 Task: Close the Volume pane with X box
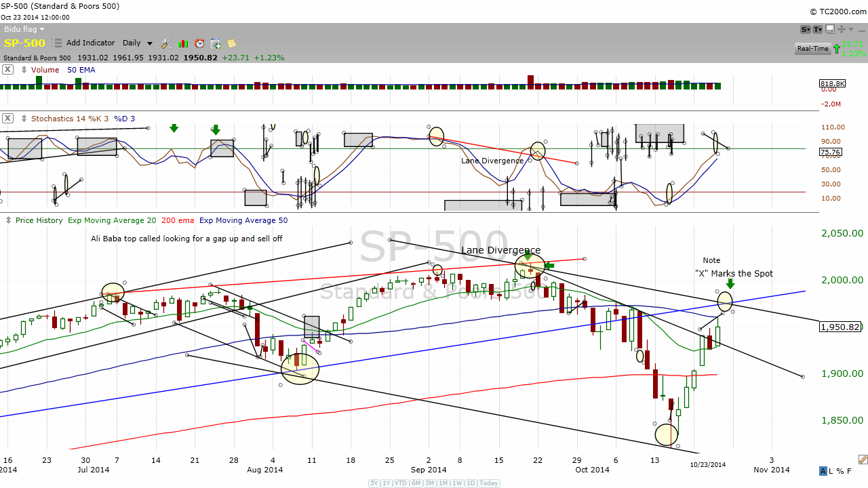click(7, 70)
